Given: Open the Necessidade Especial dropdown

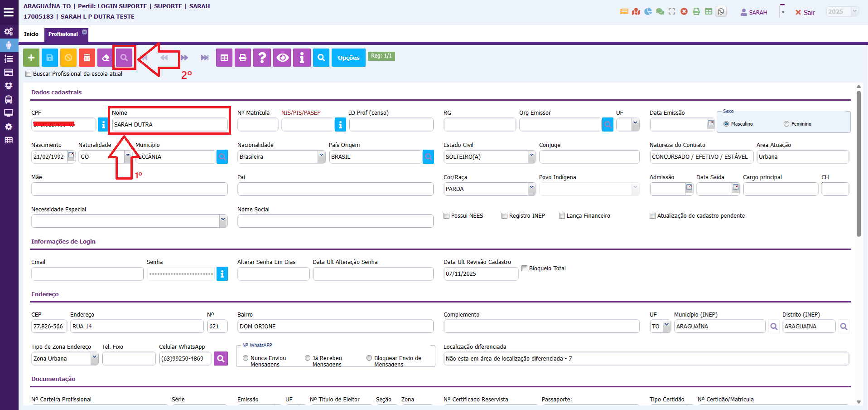Looking at the screenshot, I should pos(222,221).
